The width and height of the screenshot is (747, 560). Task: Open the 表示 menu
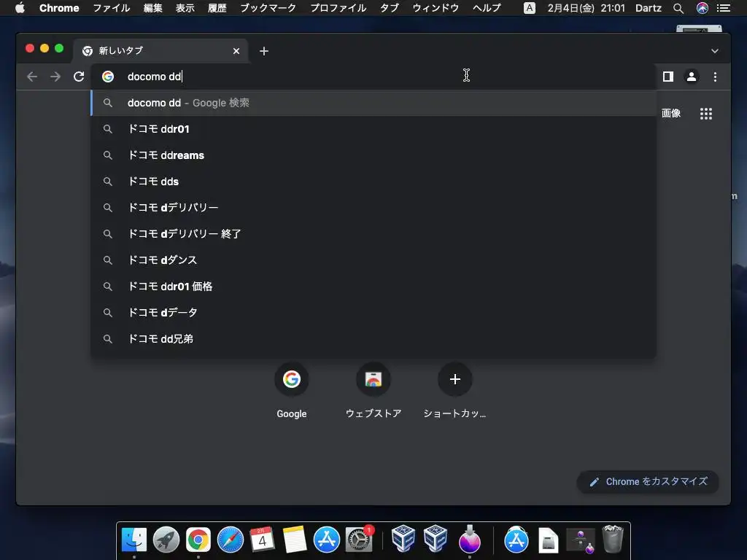point(185,8)
